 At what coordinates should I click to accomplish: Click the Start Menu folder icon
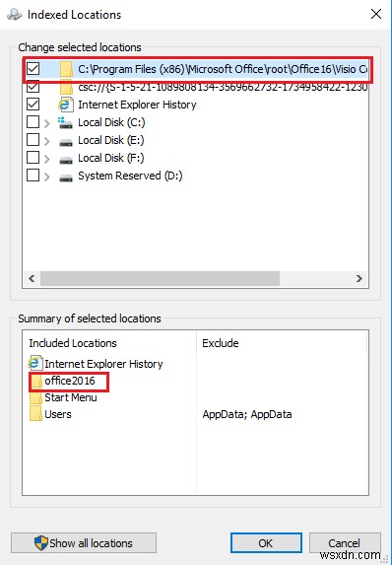[35, 398]
